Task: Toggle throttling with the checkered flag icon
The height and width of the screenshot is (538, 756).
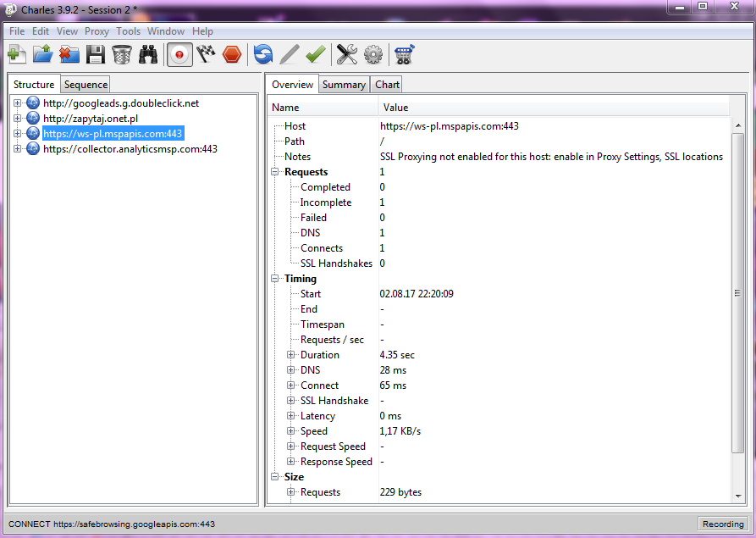Action: (x=206, y=55)
